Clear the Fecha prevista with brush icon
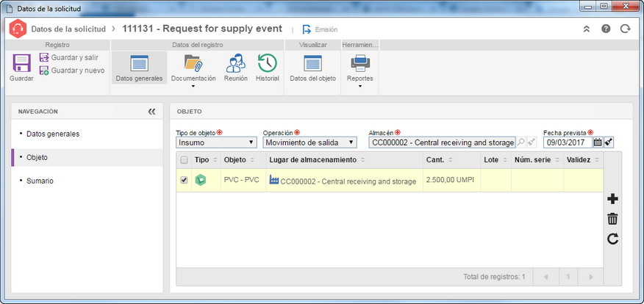Screen dimensions: 644x304 coord(609,142)
